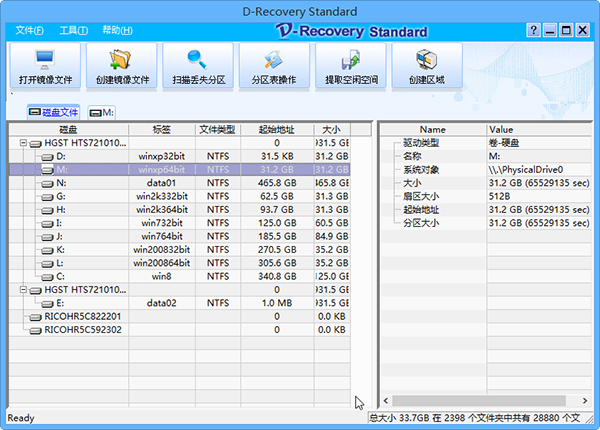Select drive icon for D: partition
The image size is (600, 430).
coord(47,157)
